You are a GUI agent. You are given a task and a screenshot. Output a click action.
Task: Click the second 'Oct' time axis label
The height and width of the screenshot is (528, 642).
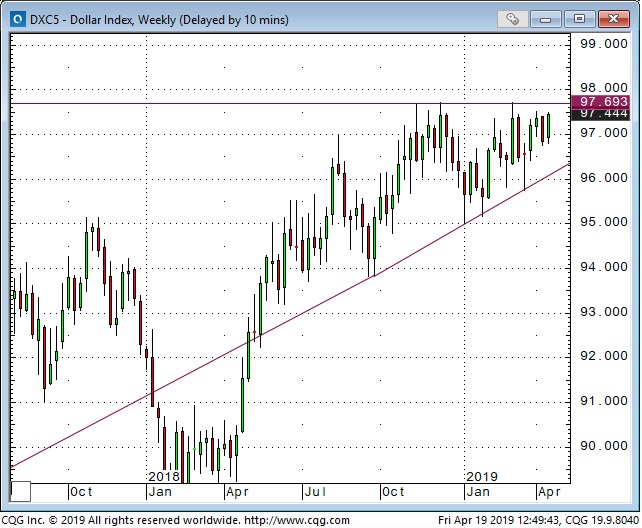393,492
